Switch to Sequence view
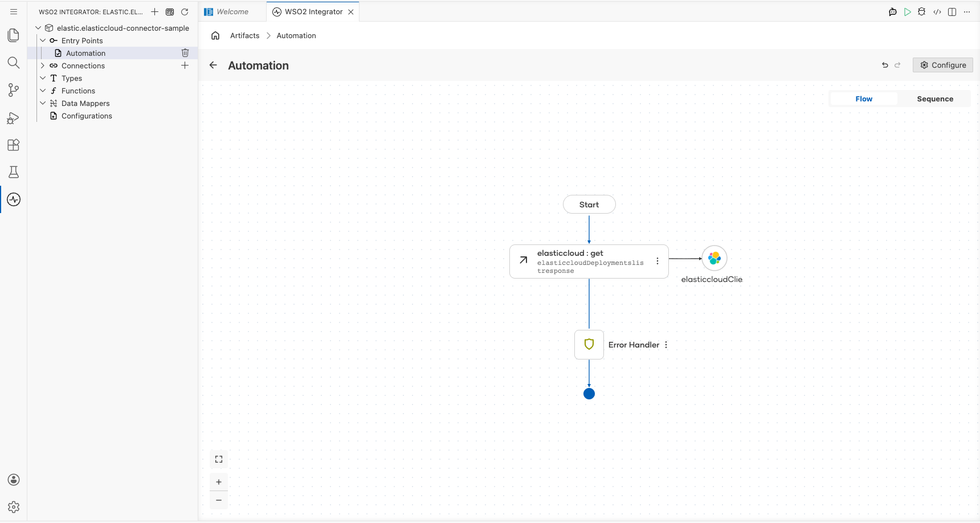The height and width of the screenshot is (523, 980). pos(935,99)
